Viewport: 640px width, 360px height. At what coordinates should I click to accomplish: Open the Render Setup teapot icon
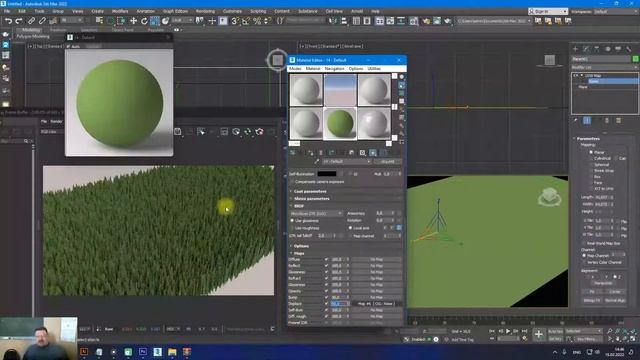pos(427,21)
